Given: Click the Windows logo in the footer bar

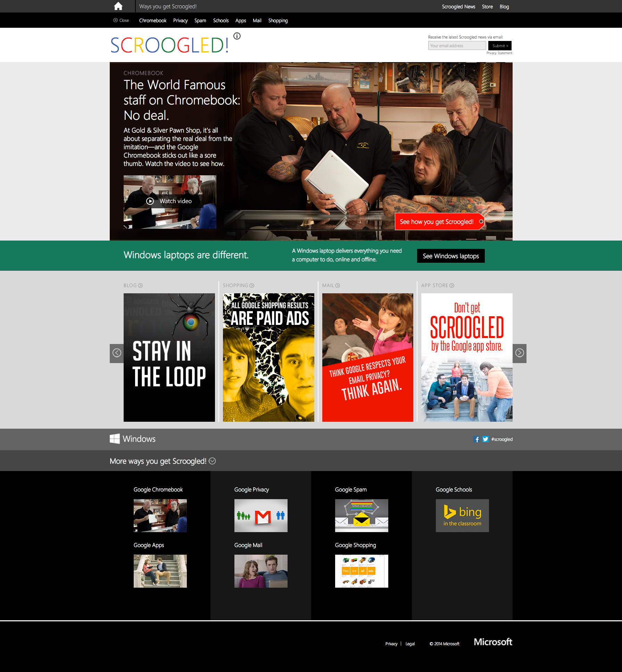Looking at the screenshot, I should 133,439.
